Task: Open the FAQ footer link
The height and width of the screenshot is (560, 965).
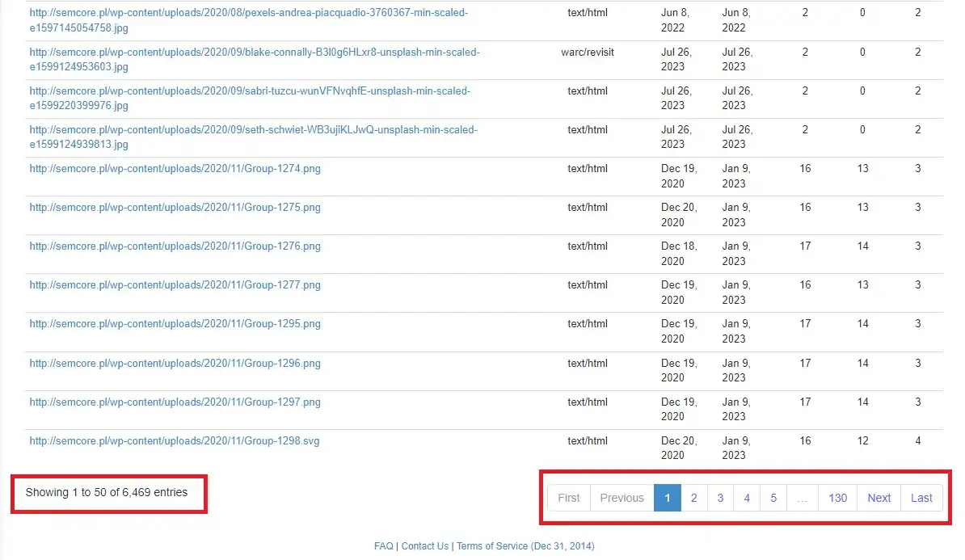Action: tap(383, 546)
